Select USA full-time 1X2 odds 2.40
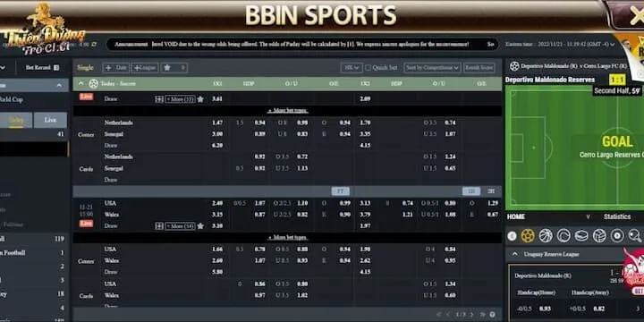 [x=217, y=203]
